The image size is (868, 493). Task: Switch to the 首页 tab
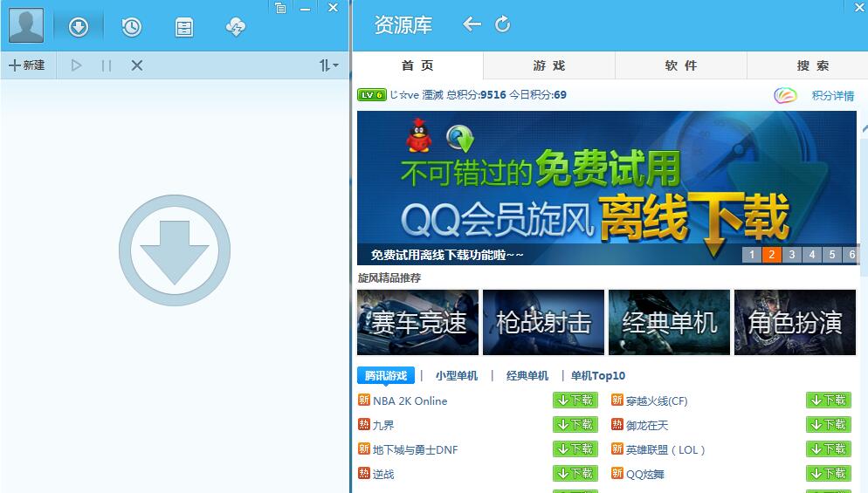coord(417,65)
